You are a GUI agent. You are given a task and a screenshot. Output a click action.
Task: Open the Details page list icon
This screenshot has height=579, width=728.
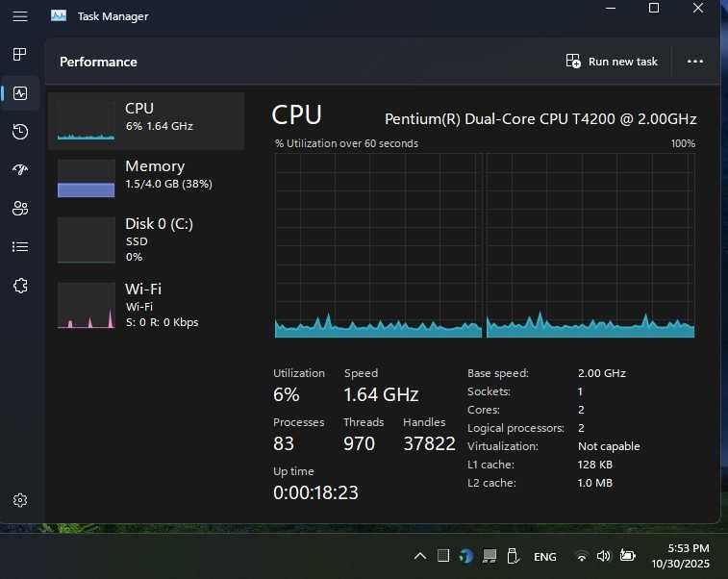pos(20,246)
